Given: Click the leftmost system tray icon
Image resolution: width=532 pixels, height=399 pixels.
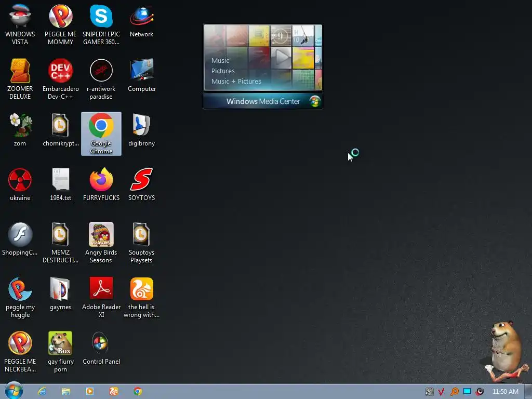Looking at the screenshot, I should coord(429,392).
